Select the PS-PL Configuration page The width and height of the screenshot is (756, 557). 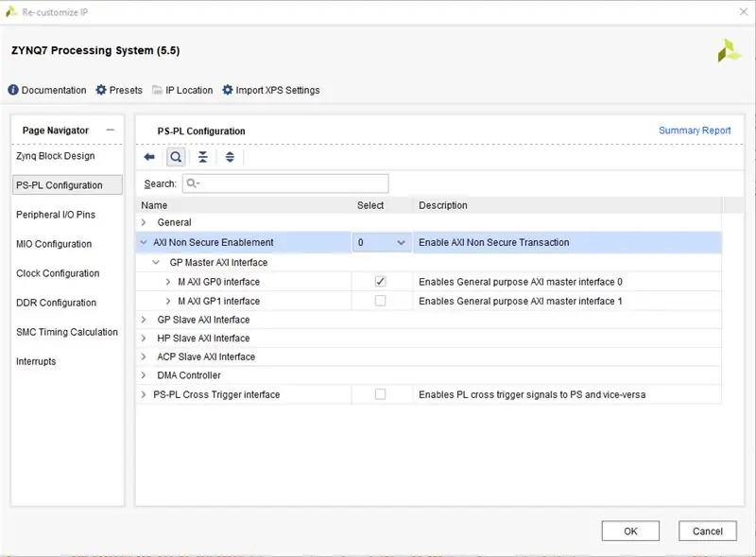click(67, 184)
